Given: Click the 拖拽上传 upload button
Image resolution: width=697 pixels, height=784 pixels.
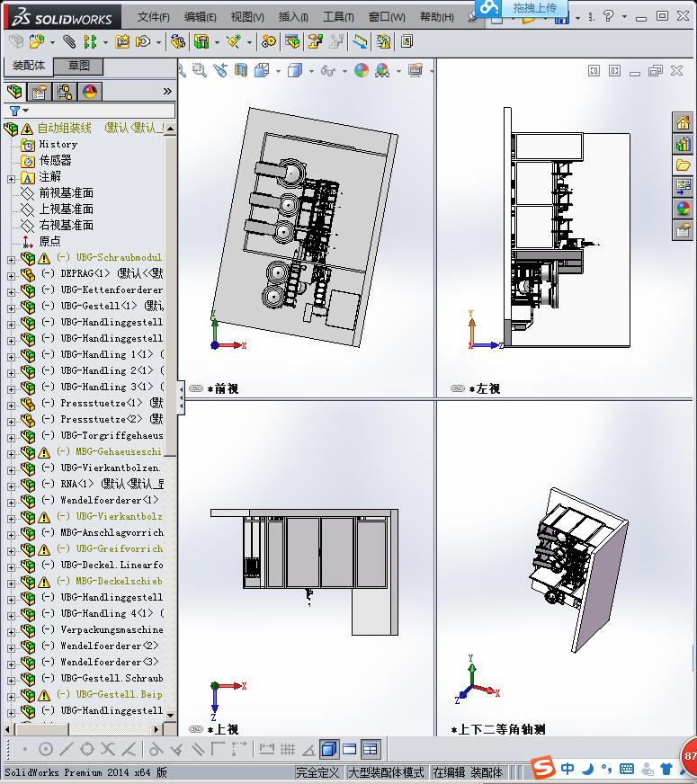Looking at the screenshot, I should 521,7.
